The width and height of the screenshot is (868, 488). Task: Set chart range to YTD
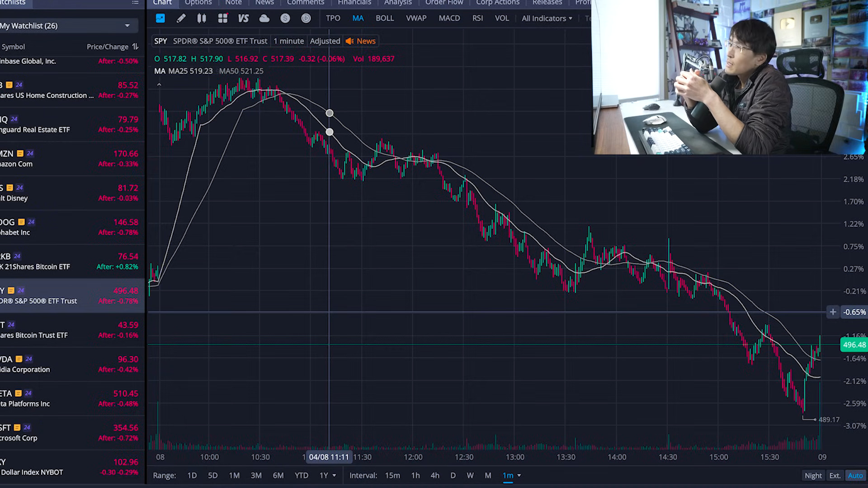point(301,475)
